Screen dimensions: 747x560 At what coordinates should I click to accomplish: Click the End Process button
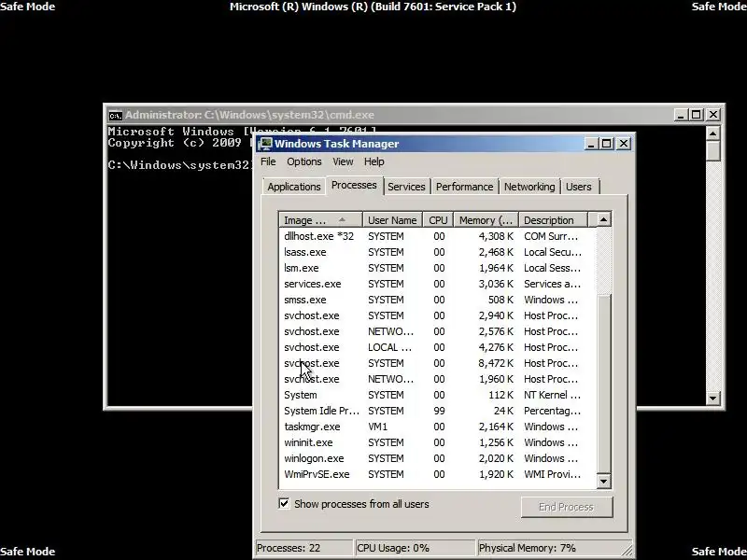point(567,507)
